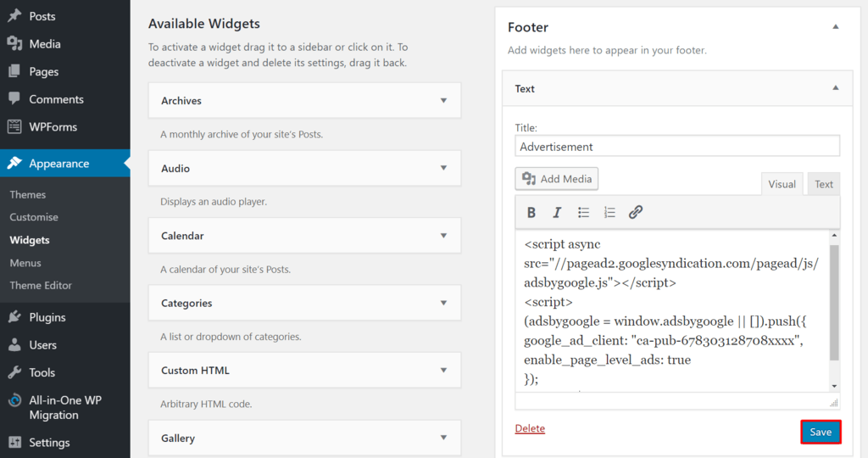Switch to the Visual editor tab

pyautogui.click(x=782, y=184)
